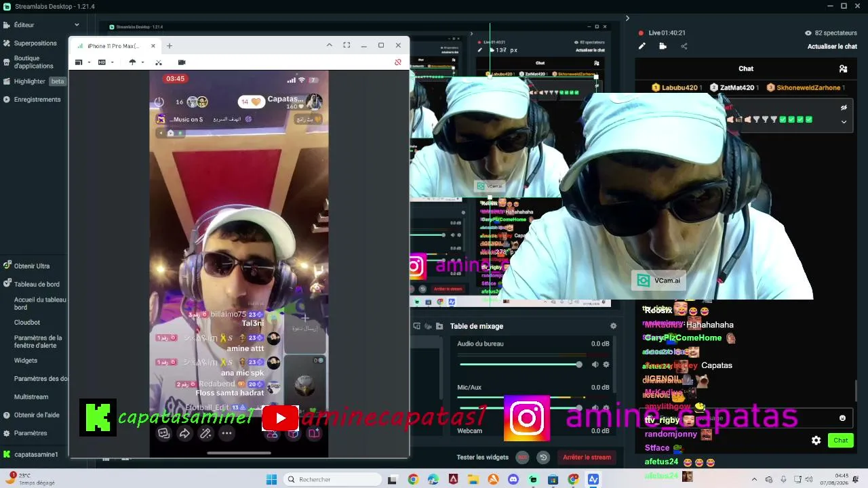Open the capatasamine1 Kick account menu
The height and width of the screenshot is (488, 868).
pyautogui.click(x=36, y=455)
